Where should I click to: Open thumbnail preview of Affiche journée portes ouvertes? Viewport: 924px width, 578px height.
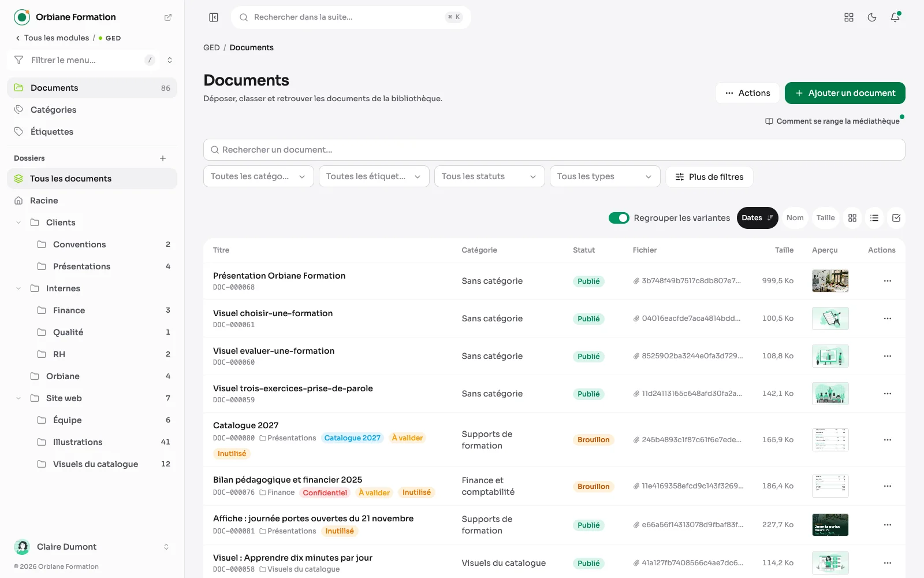coord(830,525)
